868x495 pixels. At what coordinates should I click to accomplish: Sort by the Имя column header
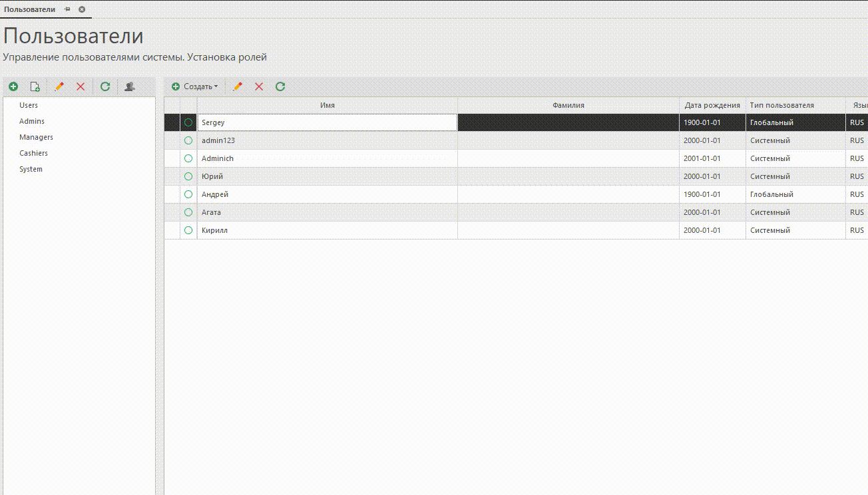327,105
